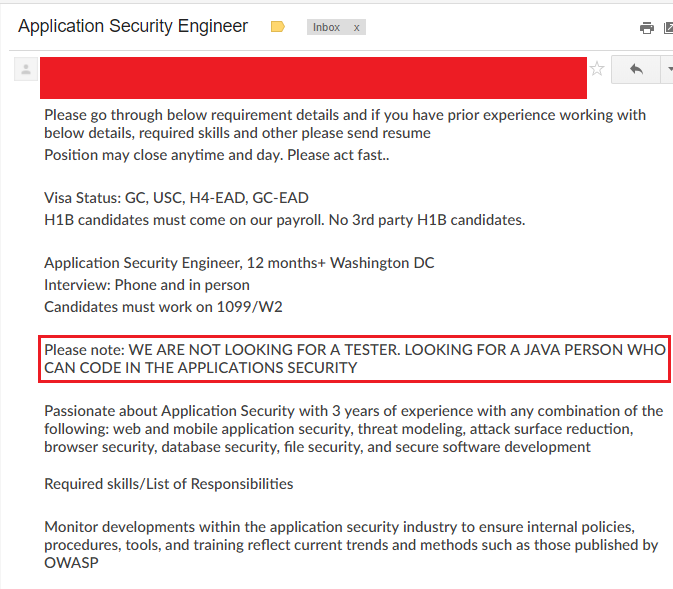The height and width of the screenshot is (589, 673).
Task: Click the Visa Status line
Action: (x=176, y=198)
